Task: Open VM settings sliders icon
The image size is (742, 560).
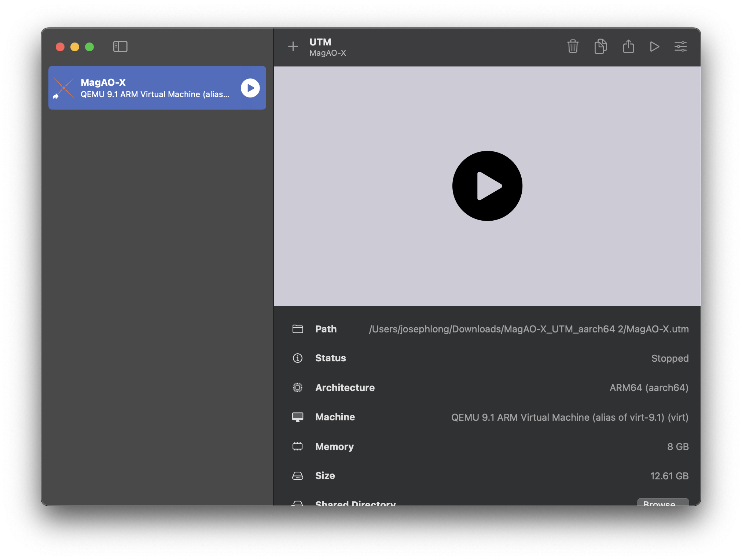Action: pos(680,47)
